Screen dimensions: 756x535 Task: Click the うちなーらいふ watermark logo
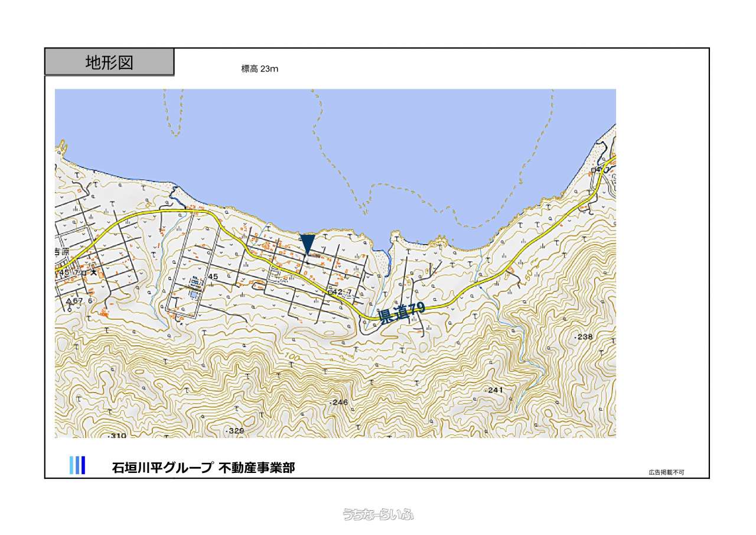coord(378,514)
